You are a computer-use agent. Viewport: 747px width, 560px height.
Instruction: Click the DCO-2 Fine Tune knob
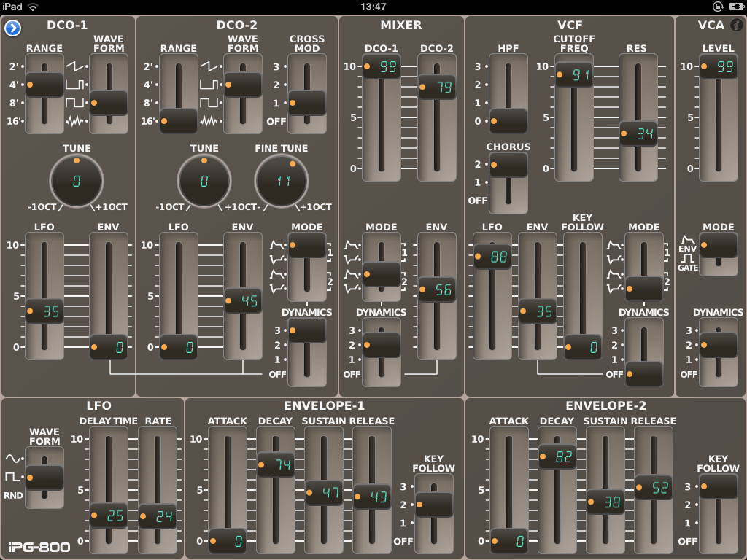[x=282, y=181]
